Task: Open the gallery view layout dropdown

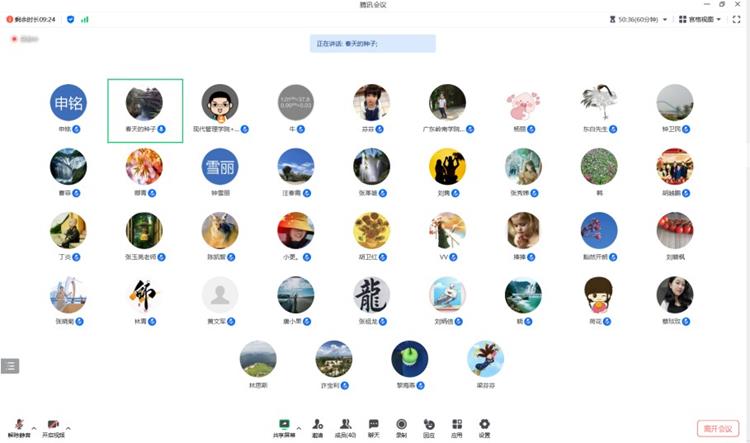Action: point(700,19)
